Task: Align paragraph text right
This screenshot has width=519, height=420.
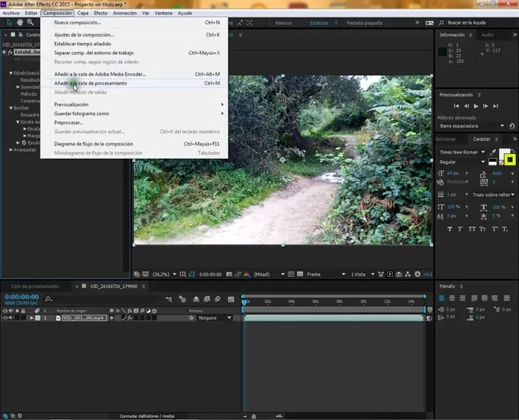Action: [x=462, y=298]
